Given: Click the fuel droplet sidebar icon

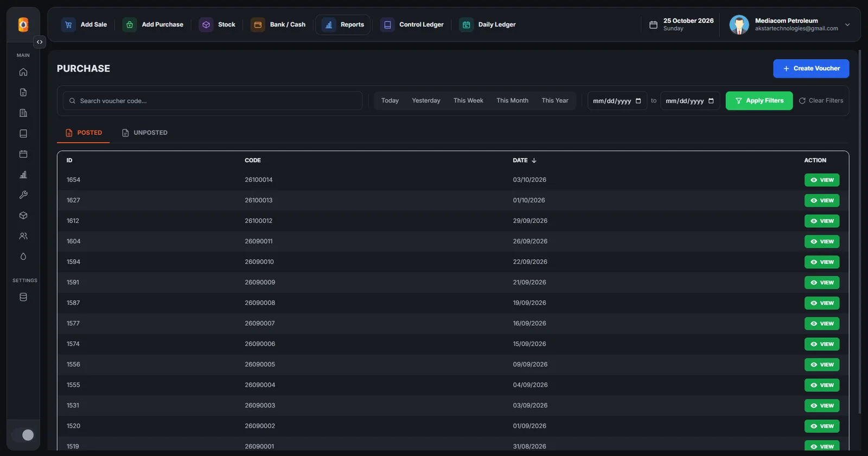Looking at the screenshot, I should 23,256.
